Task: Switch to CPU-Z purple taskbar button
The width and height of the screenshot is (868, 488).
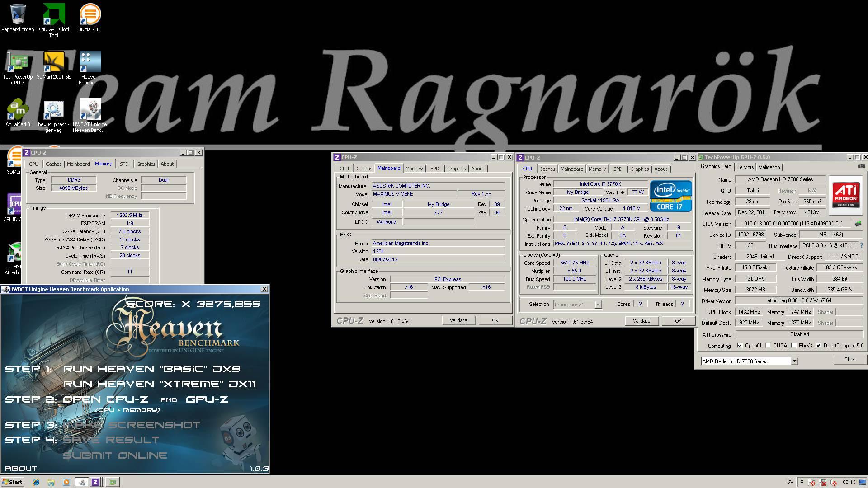Action: click(95, 482)
